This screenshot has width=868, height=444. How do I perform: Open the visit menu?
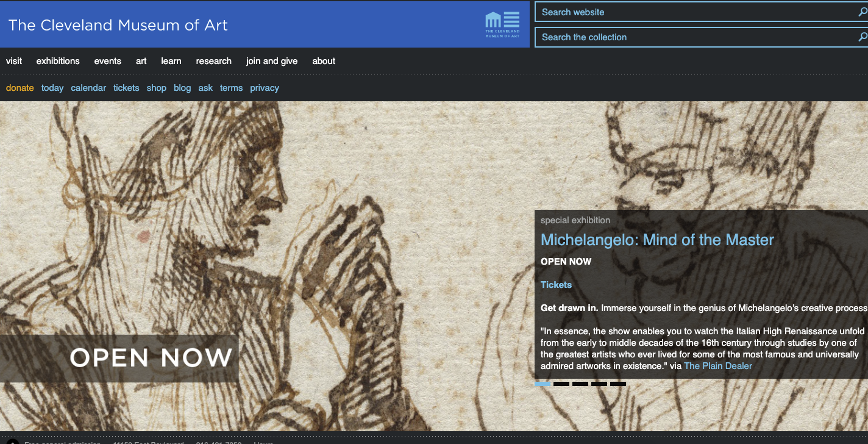point(14,61)
